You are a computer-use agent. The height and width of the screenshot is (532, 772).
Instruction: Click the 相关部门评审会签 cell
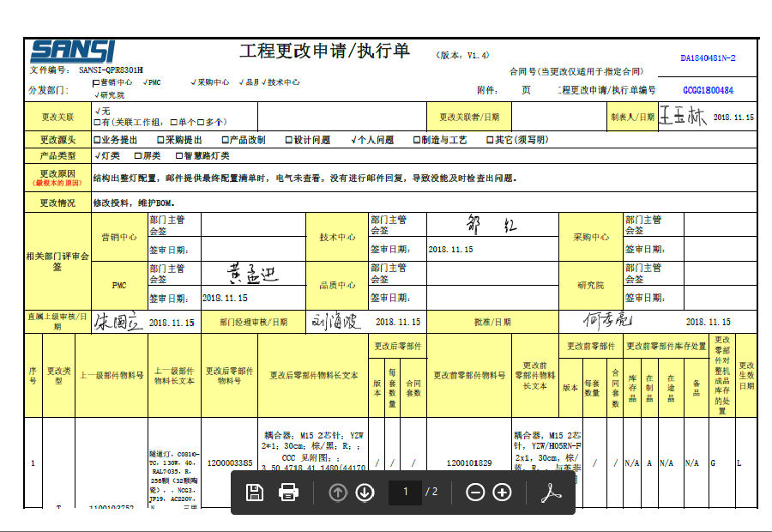pyautogui.click(x=57, y=261)
